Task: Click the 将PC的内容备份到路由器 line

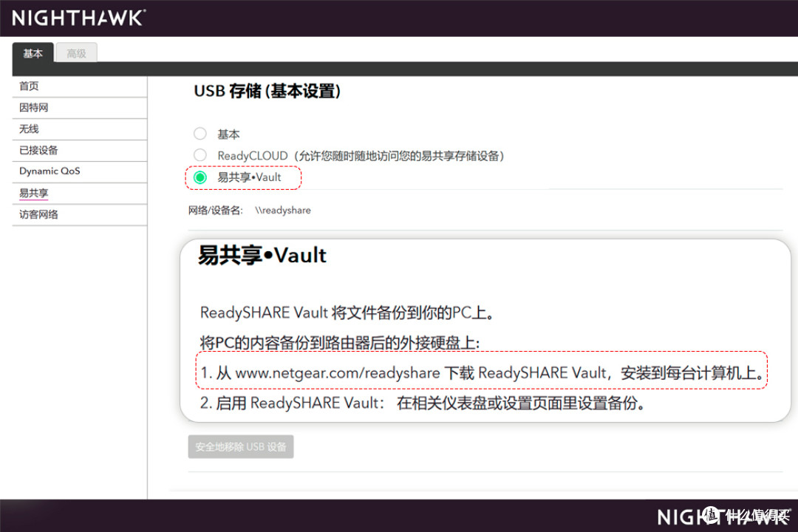Action: coord(340,343)
